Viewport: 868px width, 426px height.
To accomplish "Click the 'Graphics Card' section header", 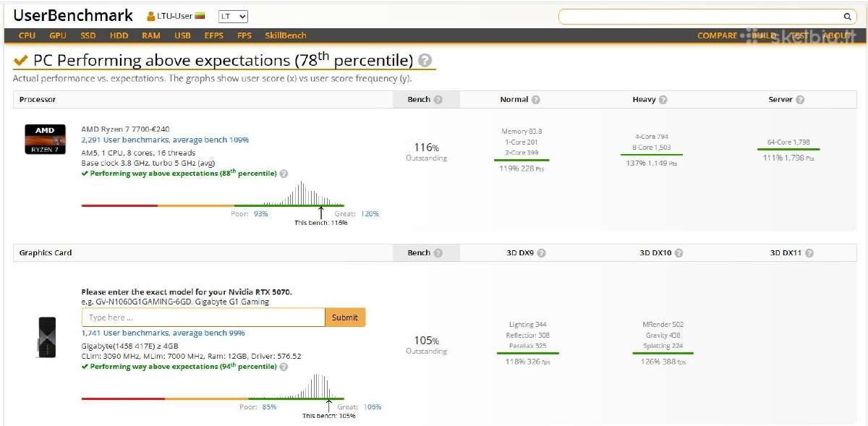I will click(x=46, y=253).
